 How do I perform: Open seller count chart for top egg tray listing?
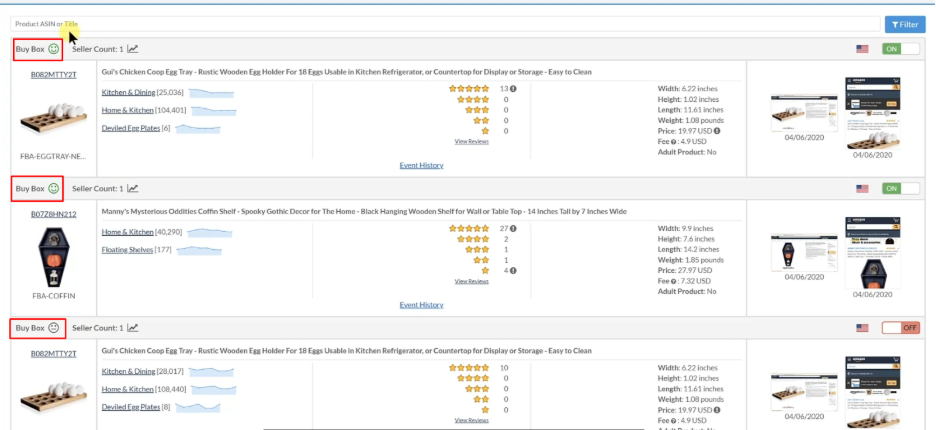(132, 49)
